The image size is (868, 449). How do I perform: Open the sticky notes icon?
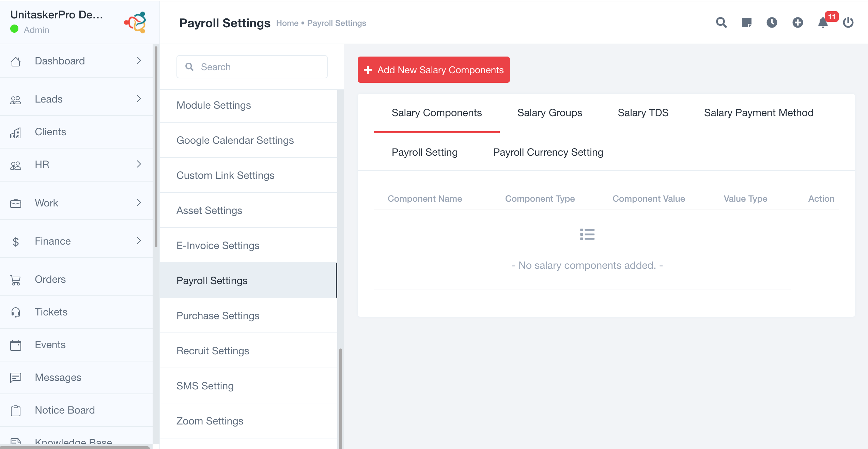coord(746,22)
